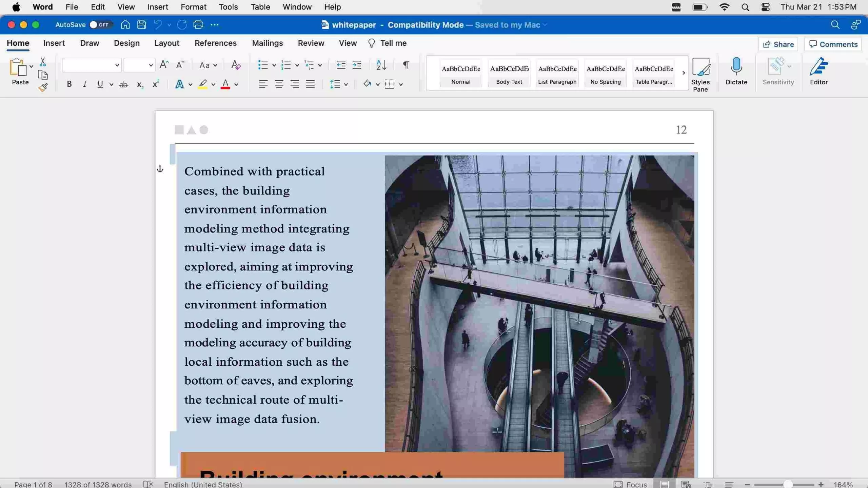Click the Sort icon
This screenshot has height=488, width=868.
click(x=380, y=65)
